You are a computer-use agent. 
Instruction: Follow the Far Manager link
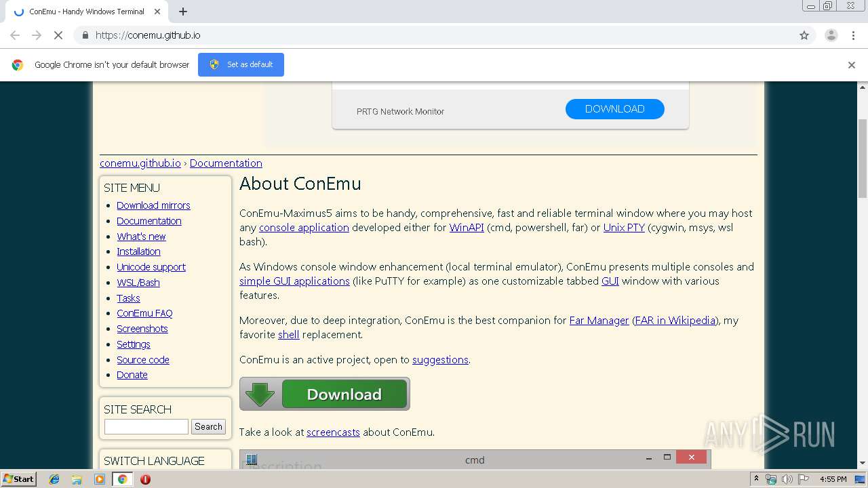click(599, 321)
